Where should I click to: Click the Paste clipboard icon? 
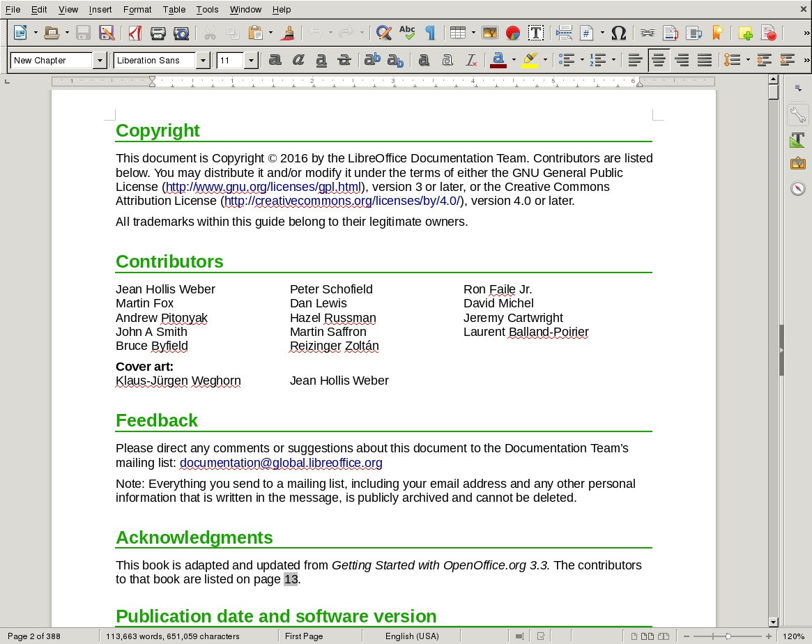[255, 33]
